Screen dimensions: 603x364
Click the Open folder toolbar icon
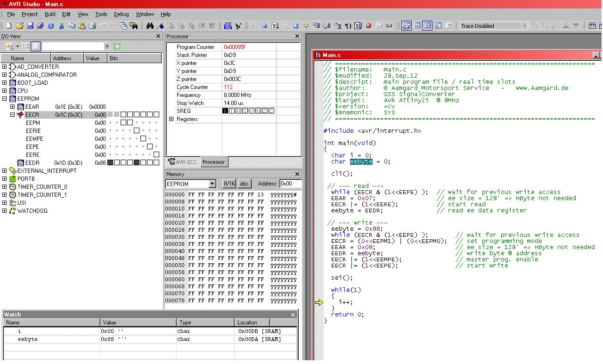[x=20, y=26]
